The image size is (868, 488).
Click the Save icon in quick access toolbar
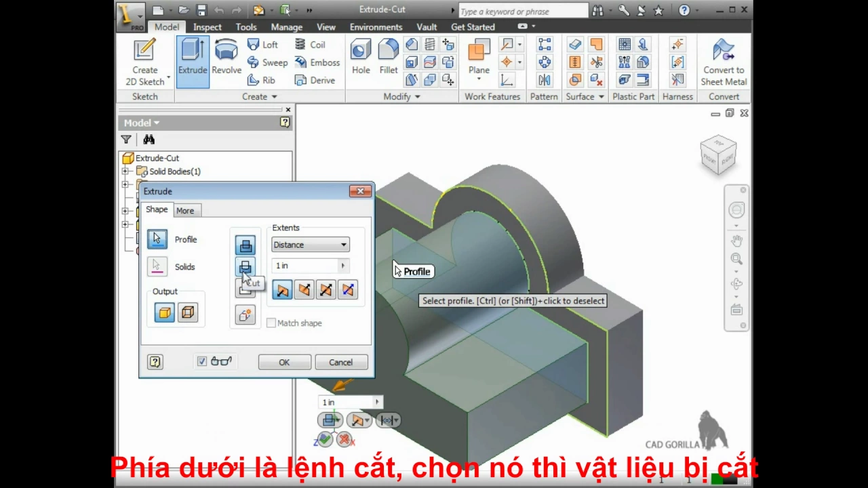201,10
